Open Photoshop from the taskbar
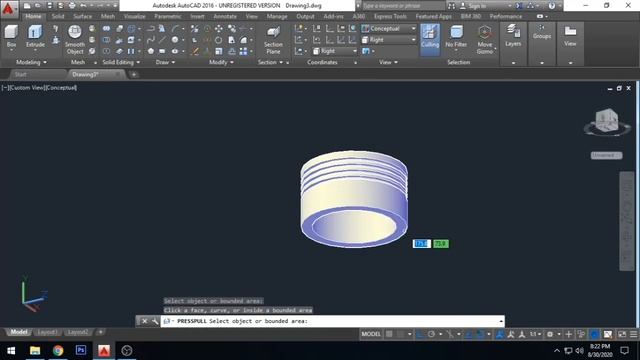The image size is (640, 360). click(x=81, y=350)
